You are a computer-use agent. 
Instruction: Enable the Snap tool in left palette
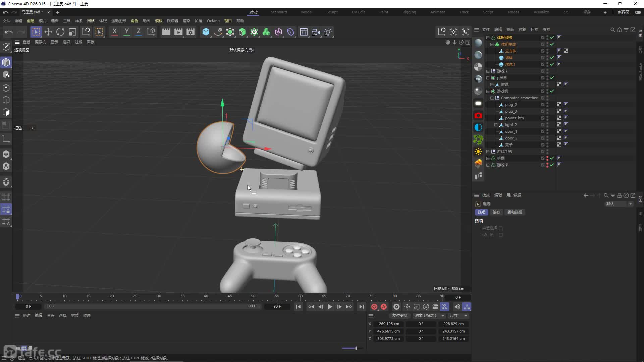tap(6, 182)
